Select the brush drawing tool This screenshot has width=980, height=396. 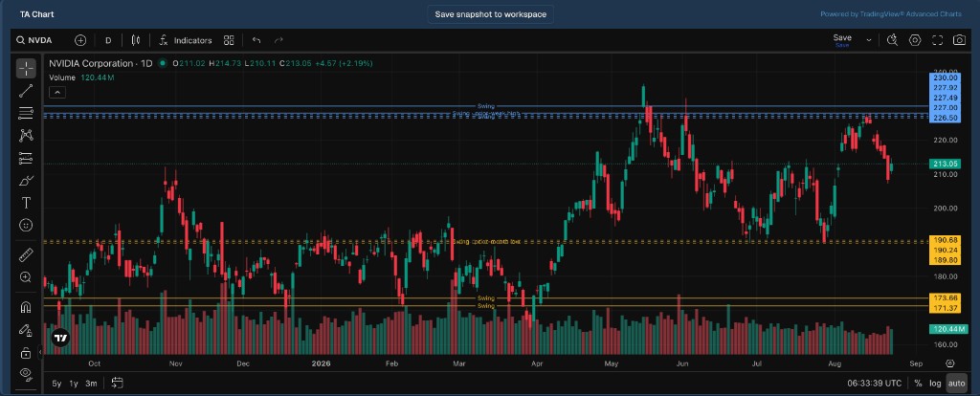click(26, 181)
